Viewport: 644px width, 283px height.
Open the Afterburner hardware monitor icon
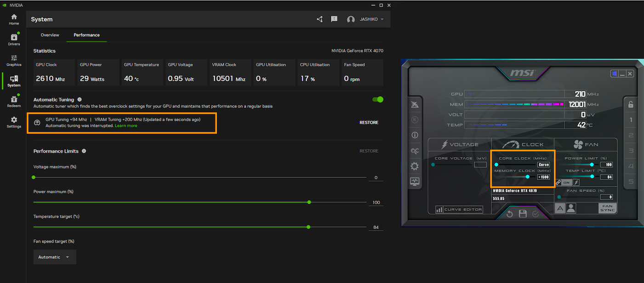click(415, 181)
